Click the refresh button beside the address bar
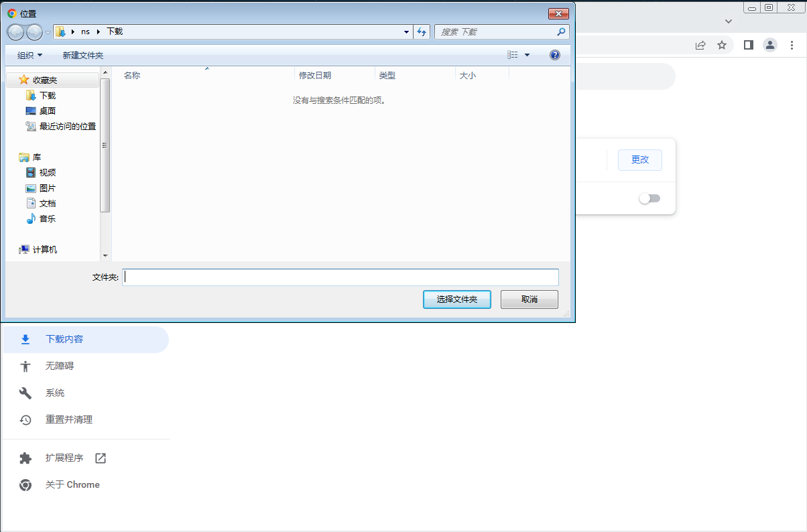 coord(422,31)
